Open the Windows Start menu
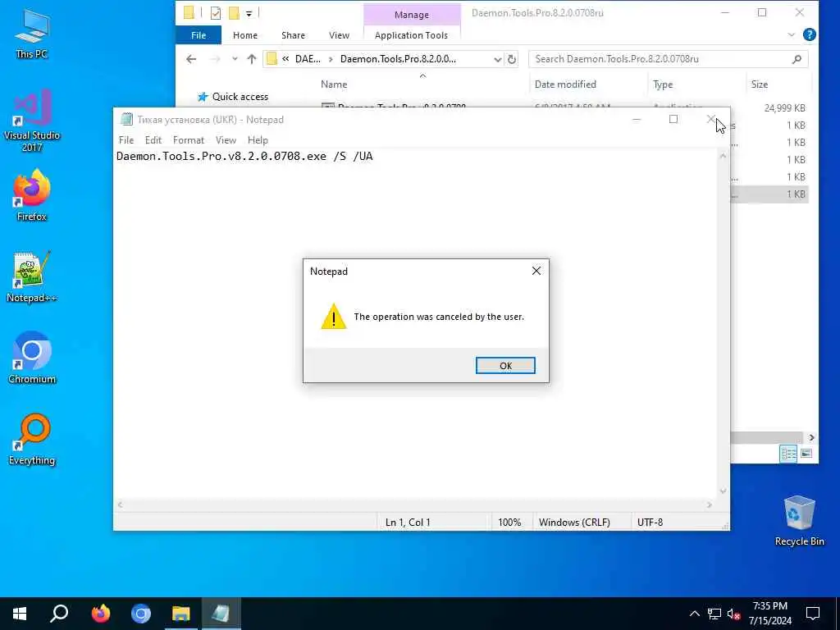Viewport: 840px width, 630px height. coord(20,614)
